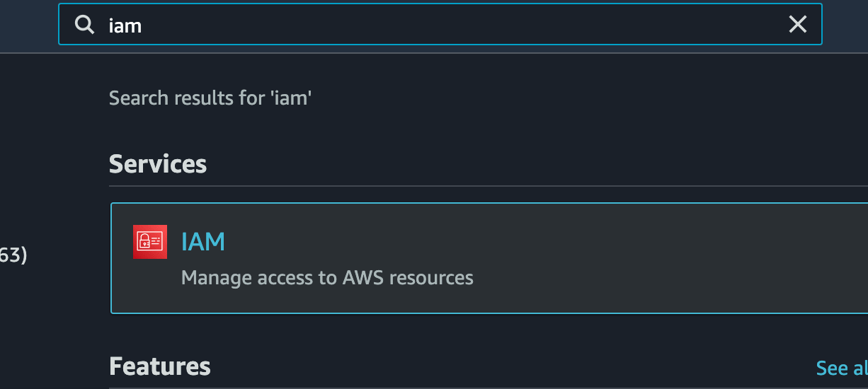Click the magnifying glass search icon
868x389 pixels.
85,25
